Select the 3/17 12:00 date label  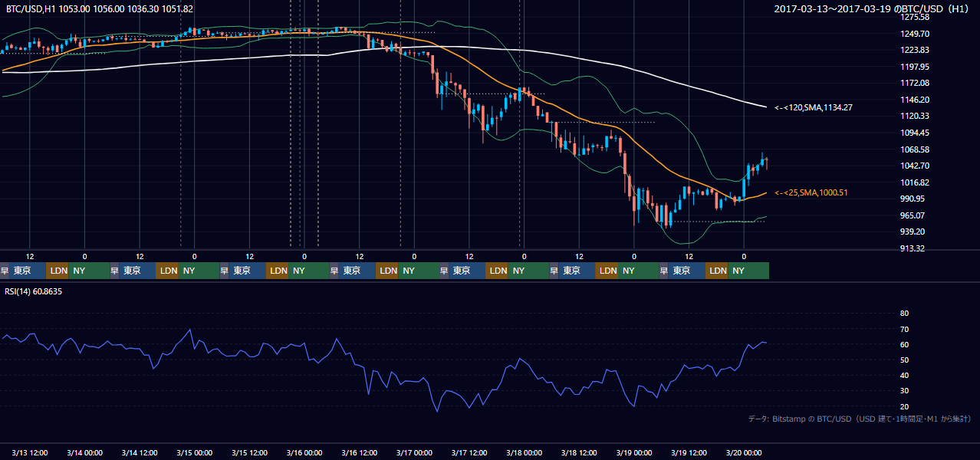469,452
